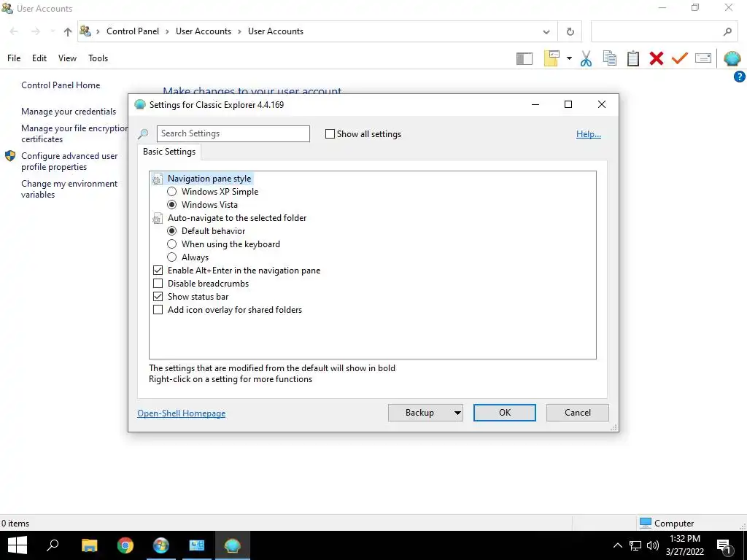This screenshot has height=560, width=747.
Task: Open the Open-Shell Homepage link
Action: click(182, 413)
